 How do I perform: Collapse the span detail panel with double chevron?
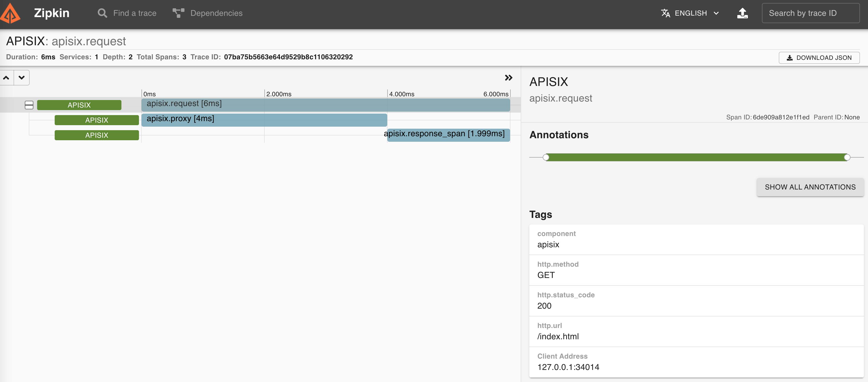508,78
